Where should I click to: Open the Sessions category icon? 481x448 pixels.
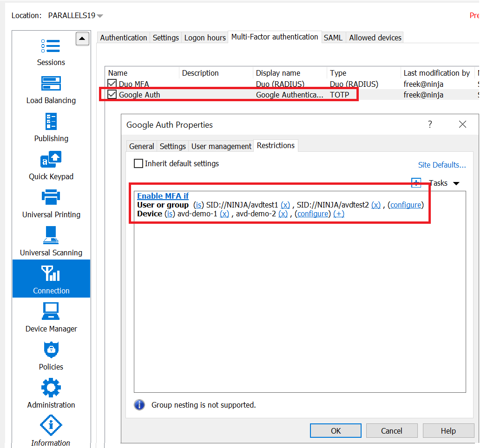[x=51, y=46]
